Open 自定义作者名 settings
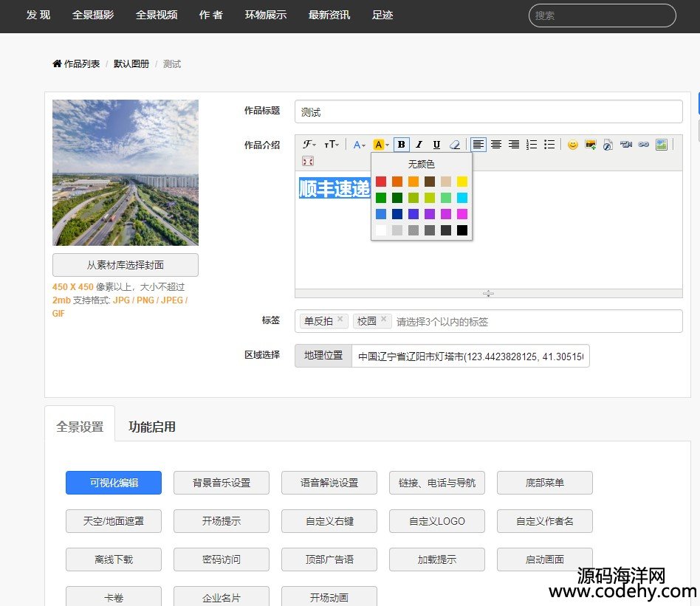The image size is (700, 606). (x=545, y=521)
